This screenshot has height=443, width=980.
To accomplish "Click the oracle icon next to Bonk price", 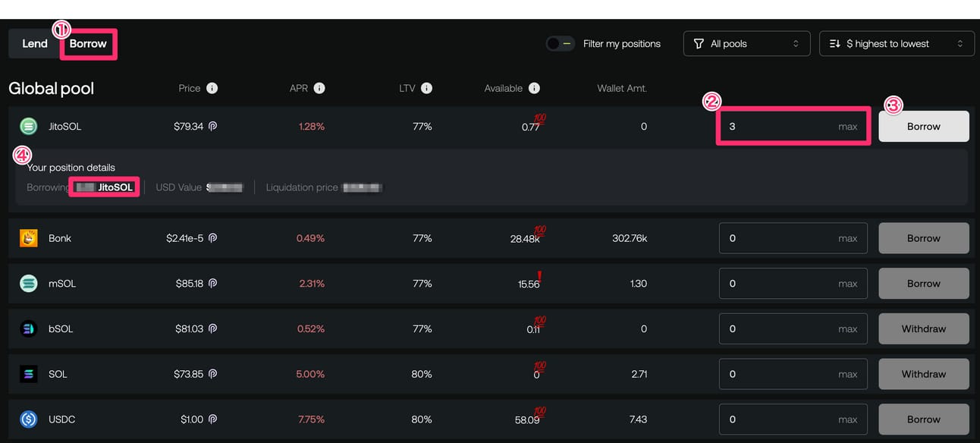I will point(213,238).
